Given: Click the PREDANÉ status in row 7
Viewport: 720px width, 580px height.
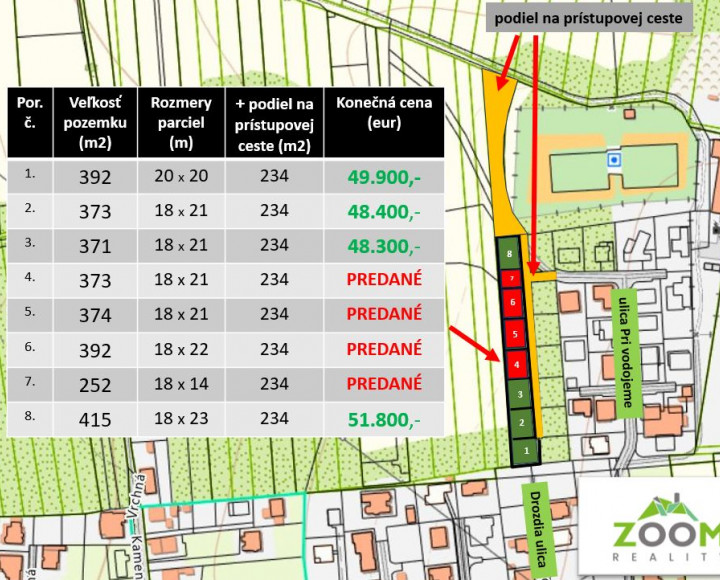Looking at the screenshot, I should coord(383,384).
